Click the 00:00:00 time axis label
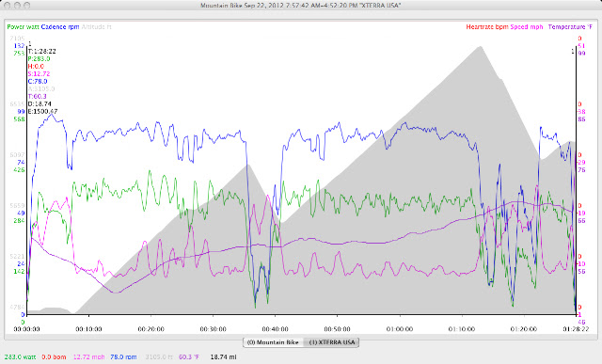The height and width of the screenshot is (364, 602). [26, 329]
